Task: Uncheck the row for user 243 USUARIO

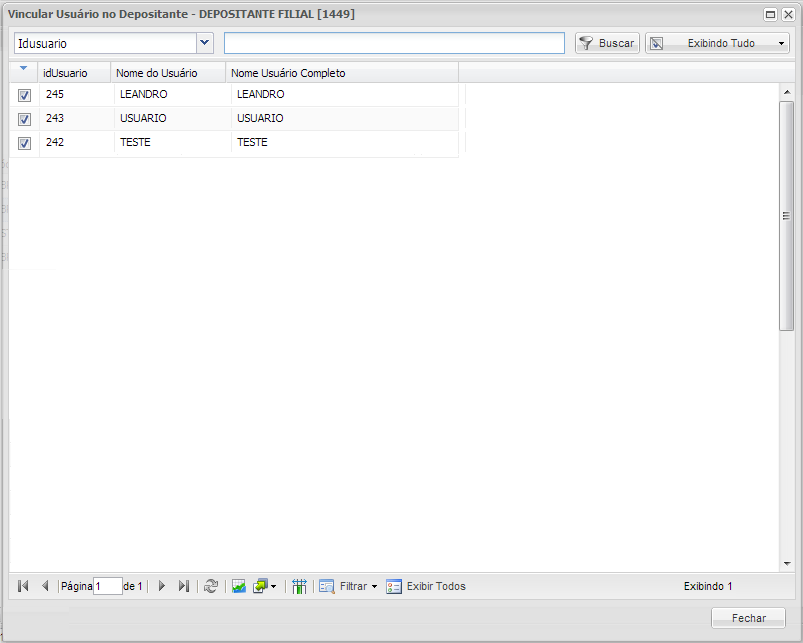Action: coord(24,119)
